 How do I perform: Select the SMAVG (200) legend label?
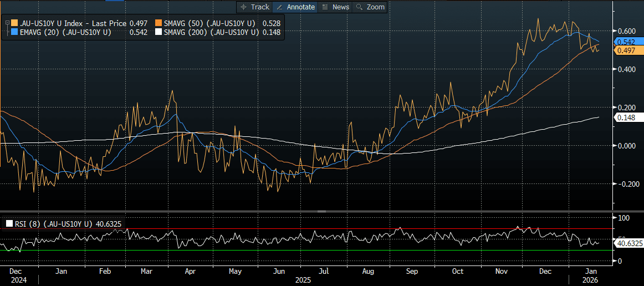211,33
